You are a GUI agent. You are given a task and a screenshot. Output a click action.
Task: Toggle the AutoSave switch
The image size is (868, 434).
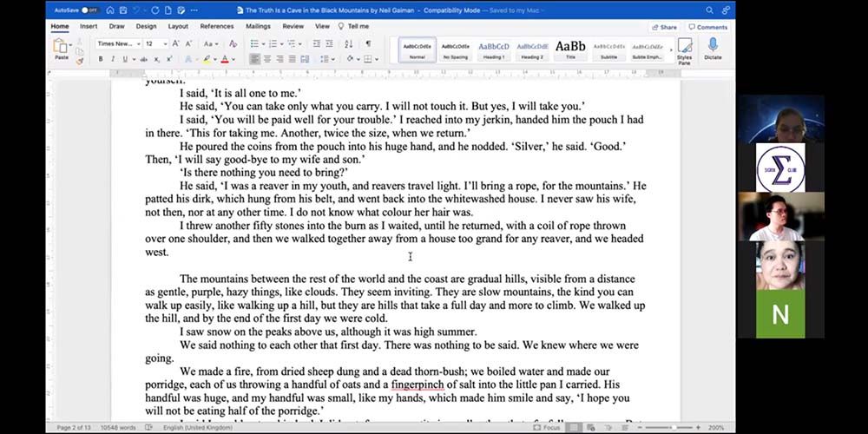(90, 10)
